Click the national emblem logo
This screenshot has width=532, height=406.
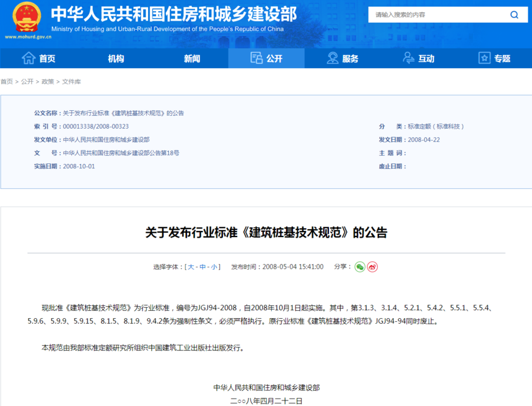tap(27, 17)
